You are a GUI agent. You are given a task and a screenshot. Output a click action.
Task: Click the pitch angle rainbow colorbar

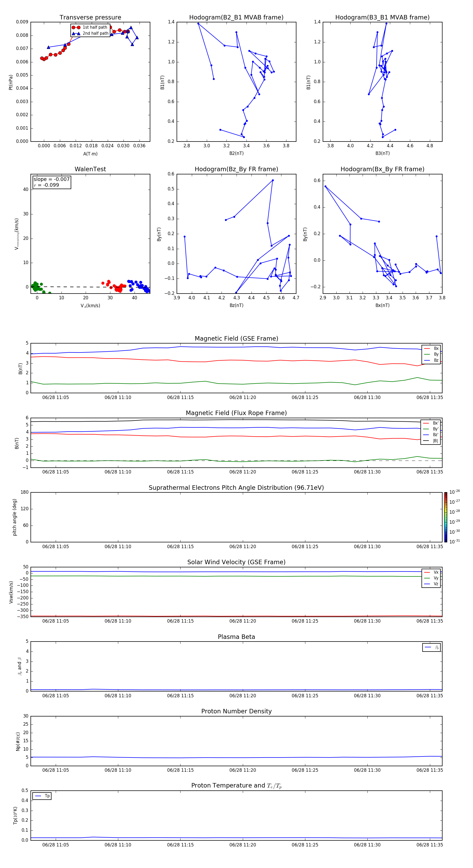click(445, 517)
